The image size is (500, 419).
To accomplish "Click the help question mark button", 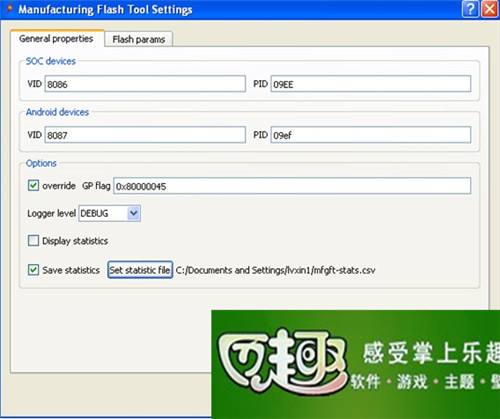I will [470, 9].
